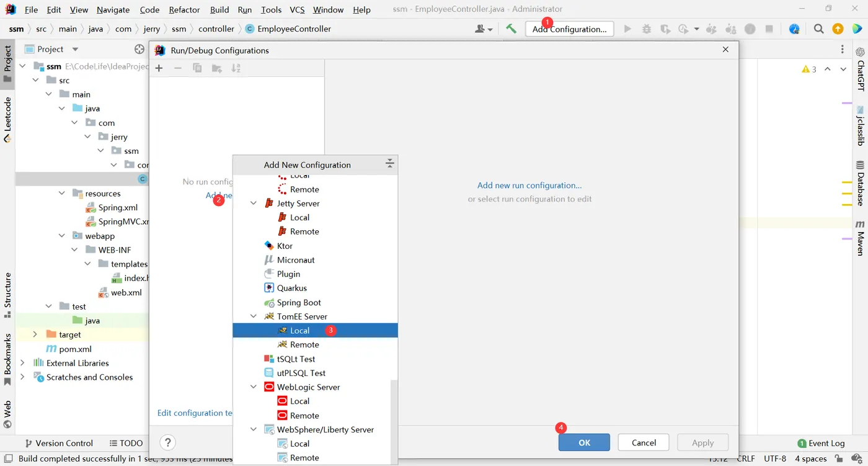868x466 pixels.
Task: Open the Navigate menu
Action: coord(113,10)
